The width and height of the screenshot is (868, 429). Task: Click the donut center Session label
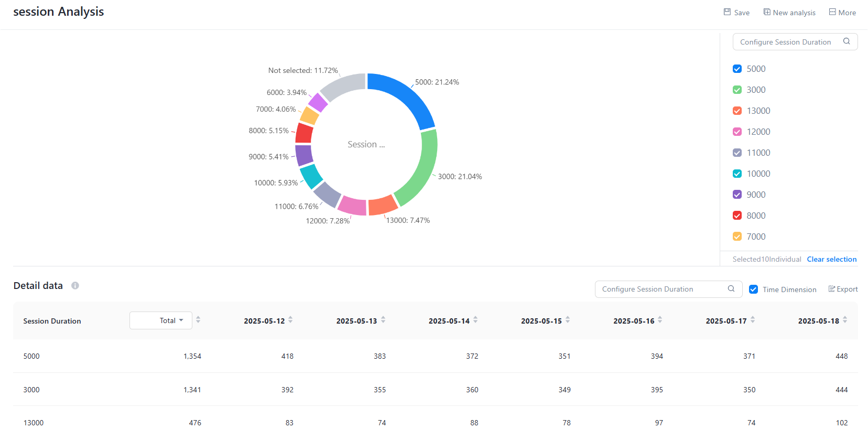click(x=366, y=144)
